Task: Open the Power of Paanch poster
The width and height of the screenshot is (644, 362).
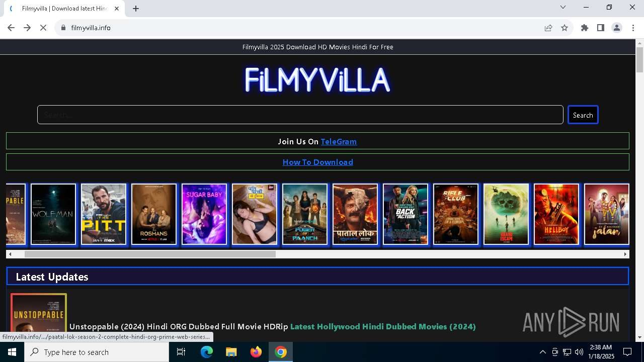Action: (305, 214)
